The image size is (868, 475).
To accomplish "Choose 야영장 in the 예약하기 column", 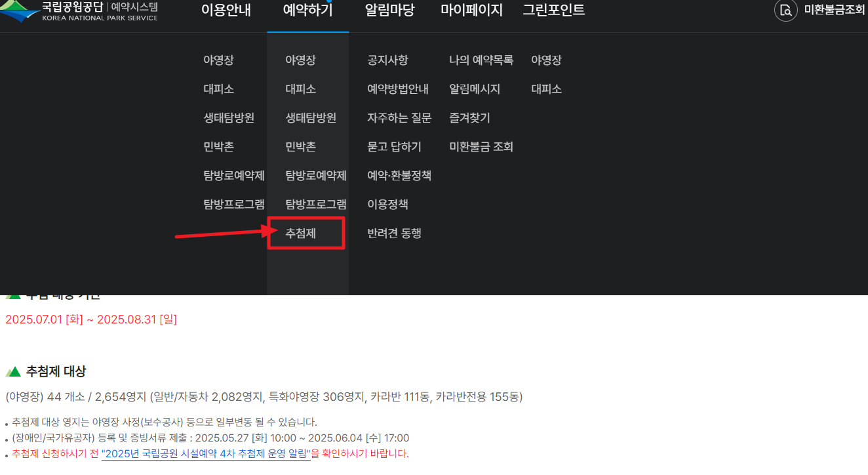I will 300,60.
